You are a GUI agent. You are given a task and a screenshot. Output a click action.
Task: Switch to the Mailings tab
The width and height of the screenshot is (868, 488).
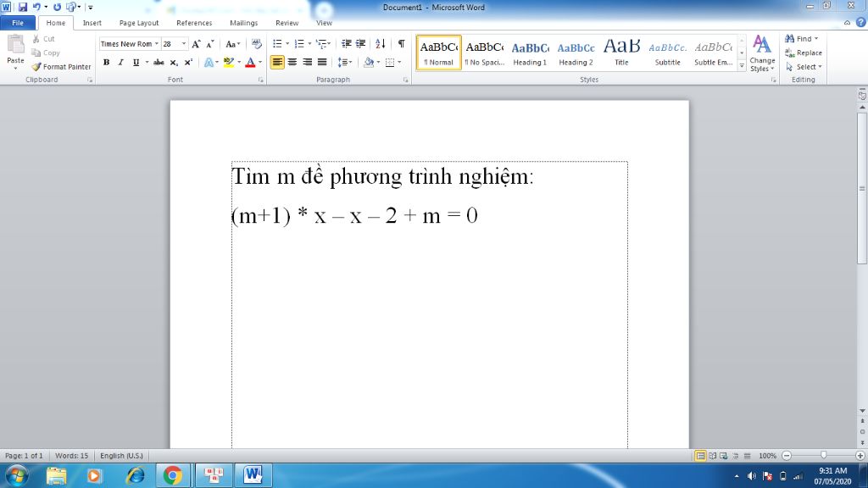point(243,23)
